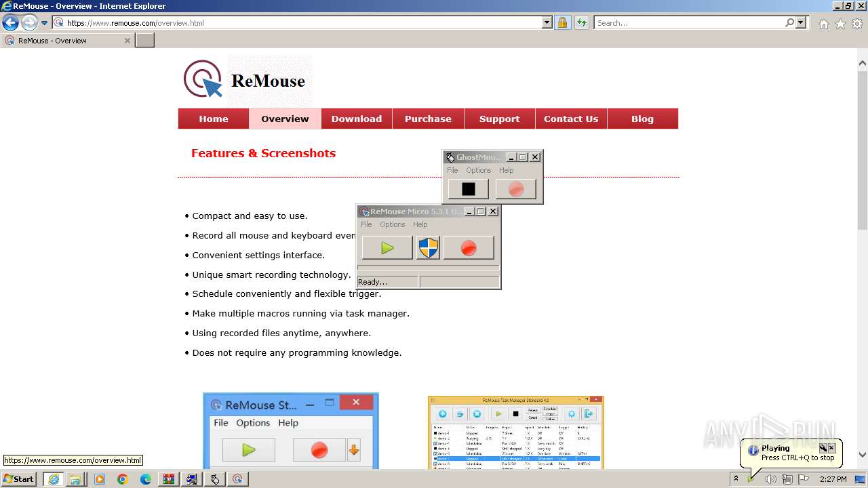Click the GhostMouse taskbar icon
The height and width of the screenshot is (488, 868).
(215, 479)
